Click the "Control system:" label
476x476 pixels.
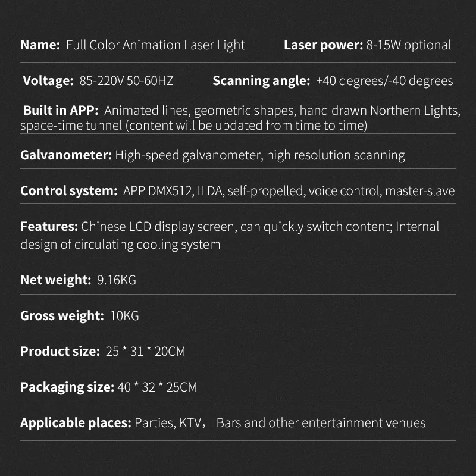(x=68, y=191)
